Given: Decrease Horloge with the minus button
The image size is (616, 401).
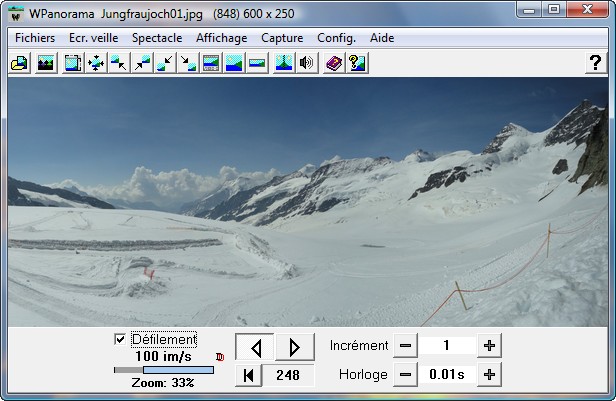Looking at the screenshot, I should [x=405, y=375].
